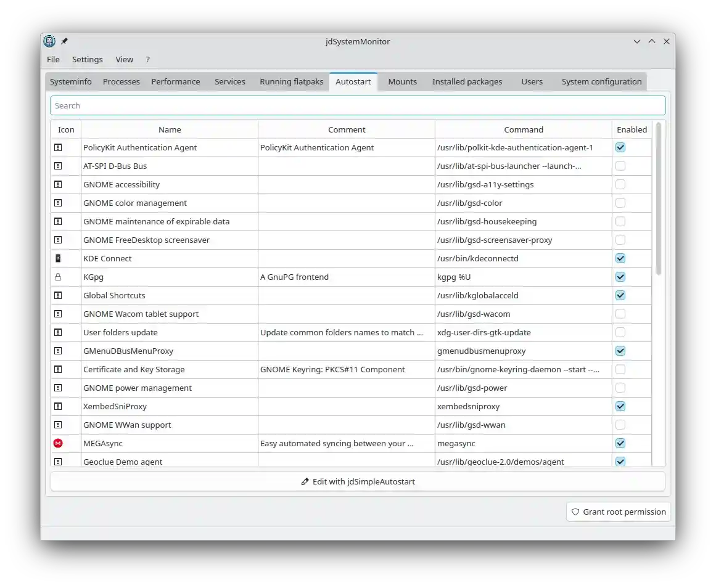Viewport: 716px width, 588px height.
Task: Click the icon of the XembedSniProxy row
Action: click(x=58, y=406)
